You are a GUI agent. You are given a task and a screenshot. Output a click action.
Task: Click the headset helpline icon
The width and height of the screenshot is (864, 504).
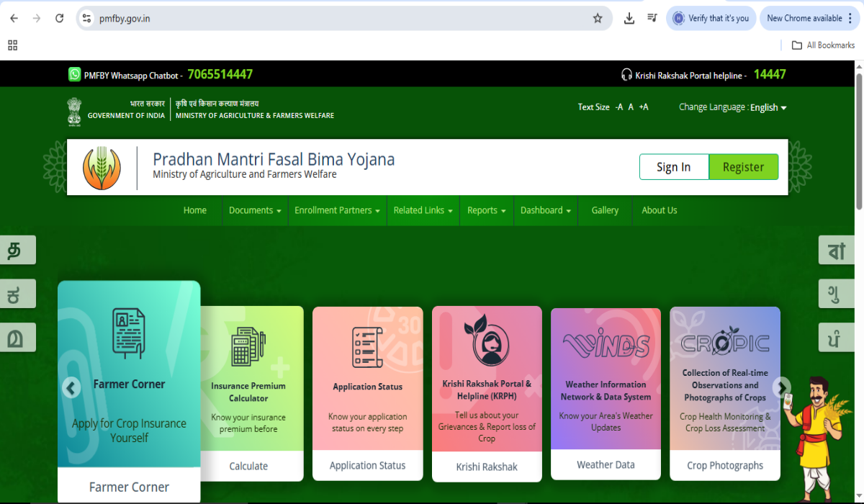click(626, 75)
